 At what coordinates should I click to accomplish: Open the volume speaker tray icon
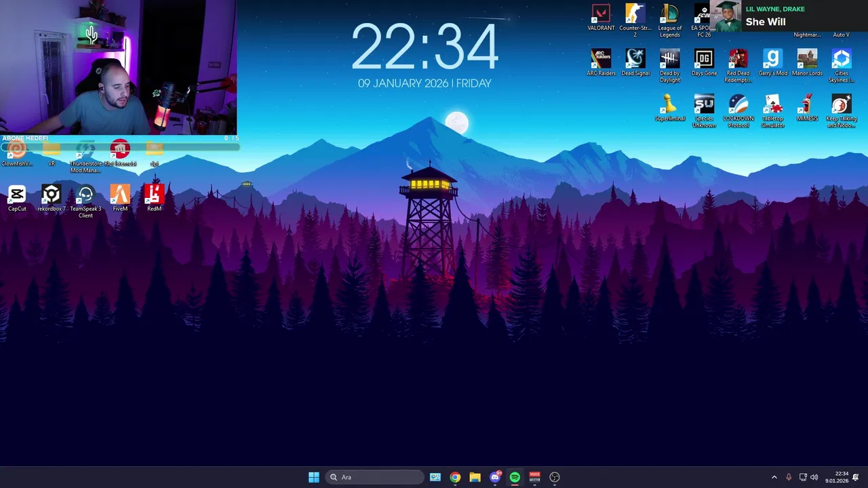(x=814, y=477)
